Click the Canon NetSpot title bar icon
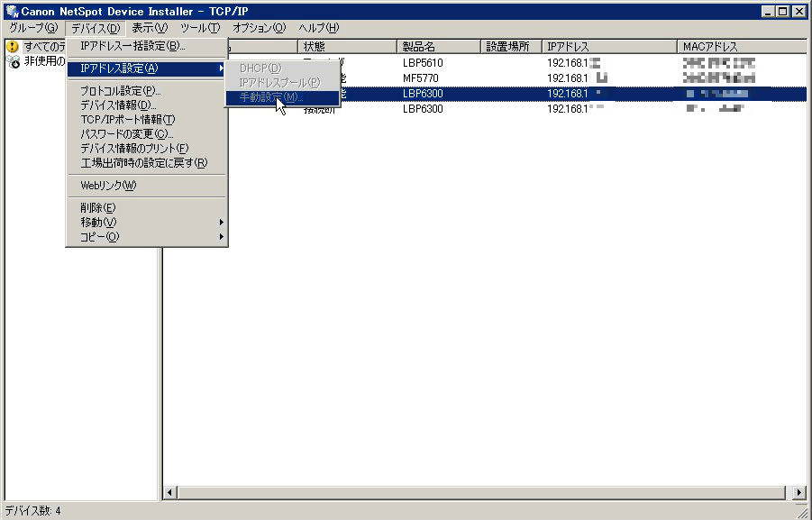812x520 pixels. click(12, 11)
